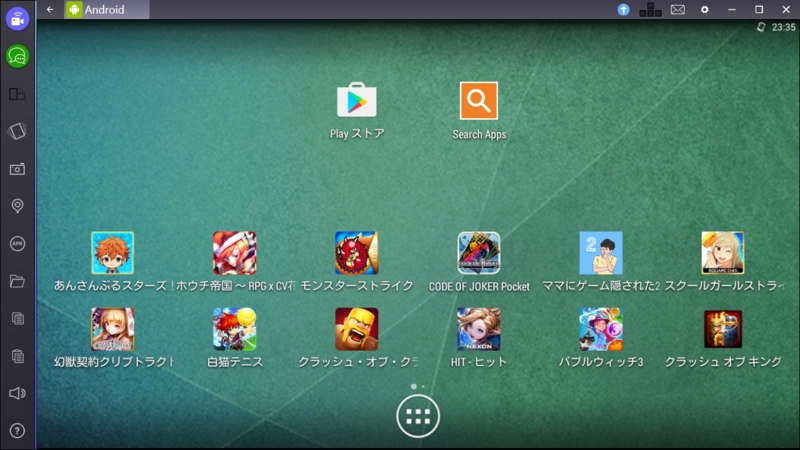The width and height of the screenshot is (800, 450).
Task: Open the folder sidebar icon
Action: (17, 281)
